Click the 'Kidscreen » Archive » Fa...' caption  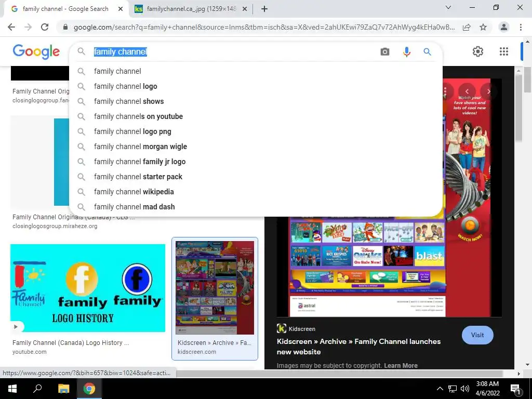pos(215,343)
